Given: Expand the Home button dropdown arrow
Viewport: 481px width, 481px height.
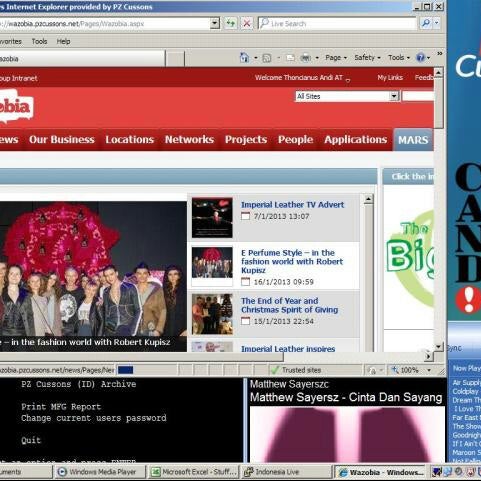Looking at the screenshot, I should click(256, 58).
